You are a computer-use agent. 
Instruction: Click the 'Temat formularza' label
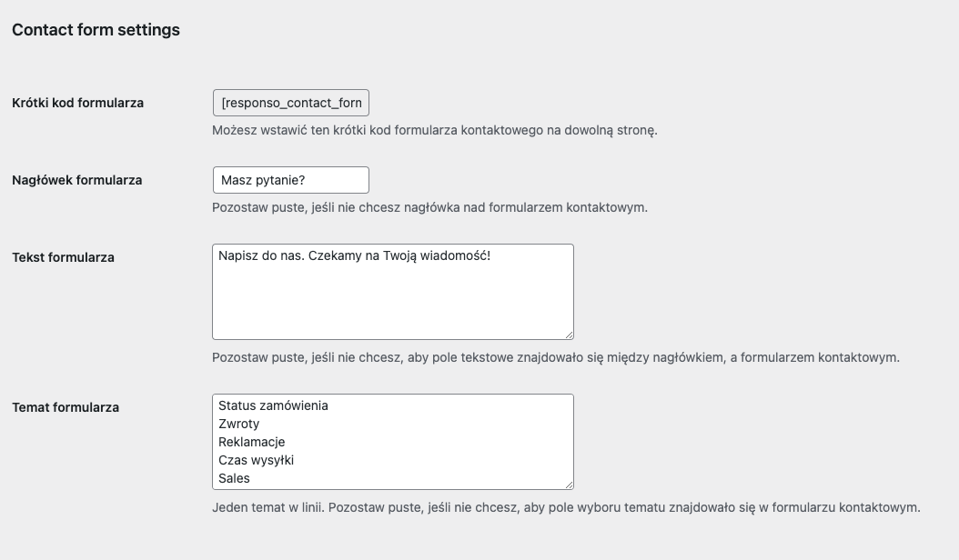(66, 407)
